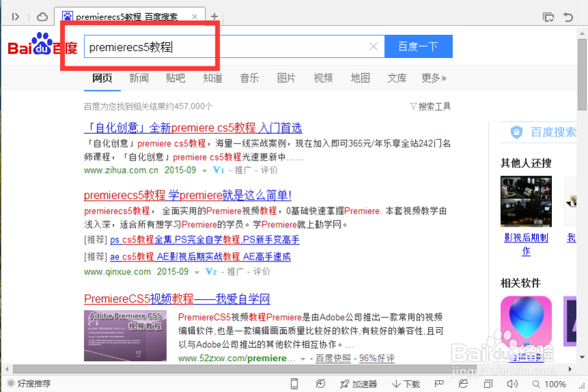Click the V1 credibility badge icon

click(x=219, y=170)
